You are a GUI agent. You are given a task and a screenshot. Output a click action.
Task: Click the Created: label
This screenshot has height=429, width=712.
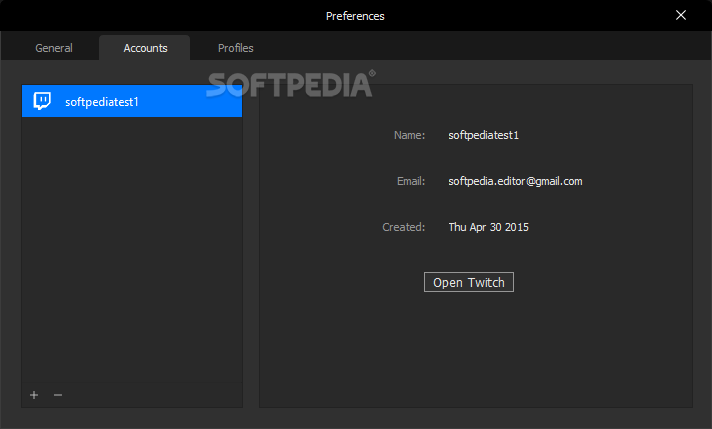pyautogui.click(x=404, y=227)
